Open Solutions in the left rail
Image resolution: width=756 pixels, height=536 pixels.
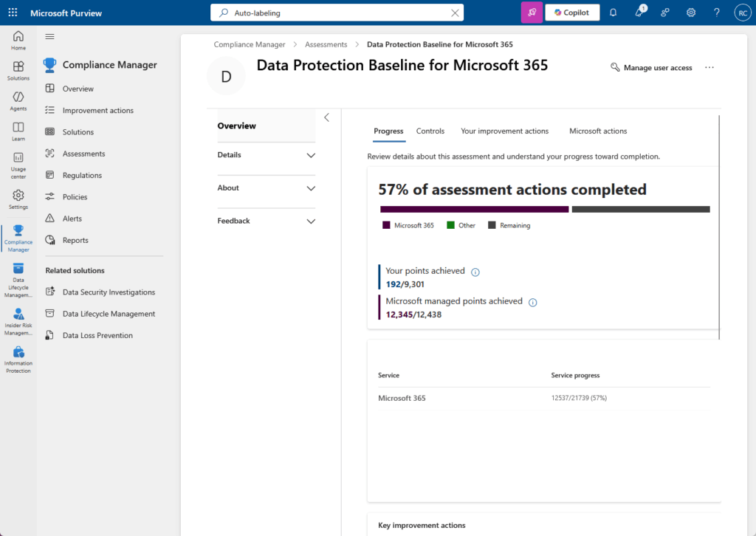coord(18,70)
